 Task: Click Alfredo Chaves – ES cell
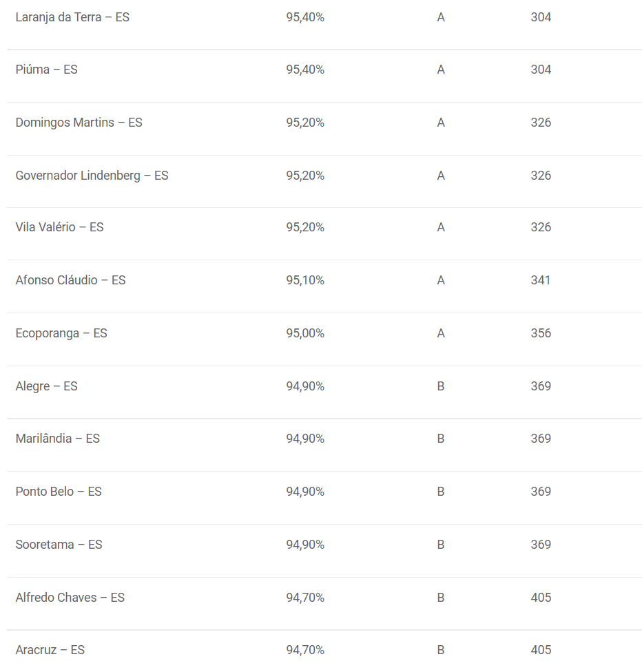click(70, 598)
